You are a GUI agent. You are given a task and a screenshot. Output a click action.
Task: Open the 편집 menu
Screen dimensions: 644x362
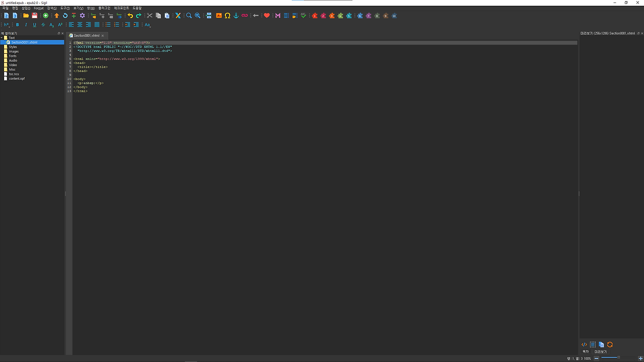pyautogui.click(x=15, y=8)
